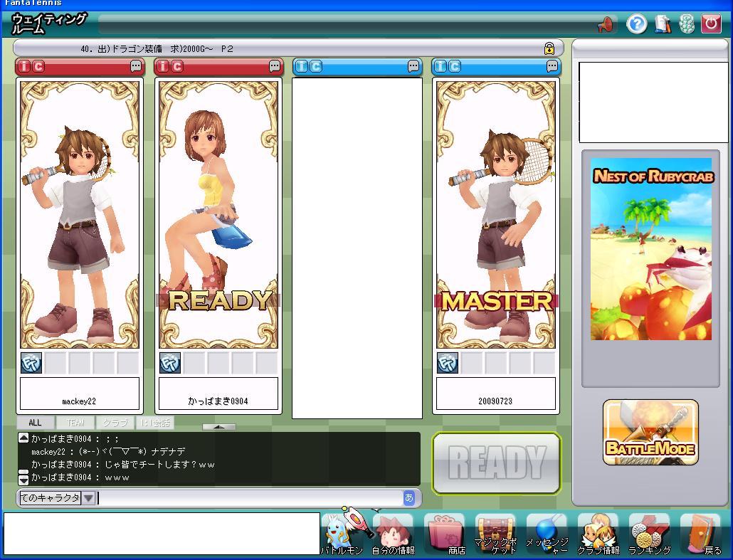Toggle speech bubble on mackey22's slot

[136, 66]
